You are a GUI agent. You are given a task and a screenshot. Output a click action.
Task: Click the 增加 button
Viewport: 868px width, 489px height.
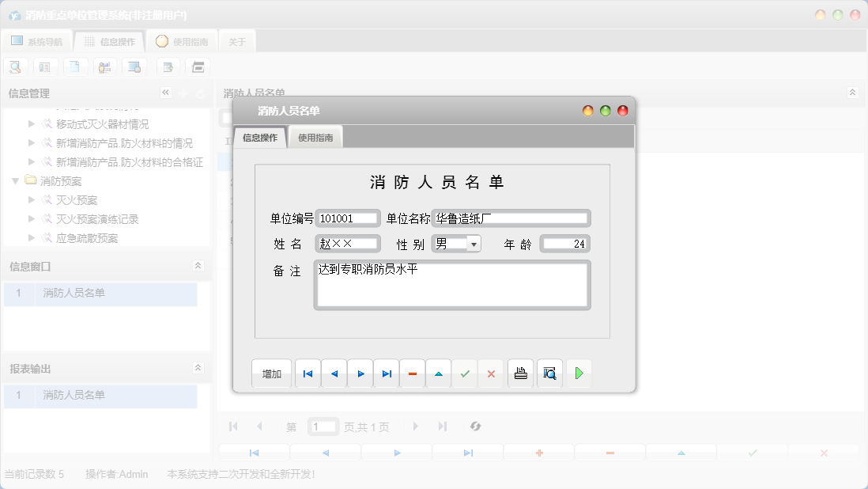pos(272,373)
